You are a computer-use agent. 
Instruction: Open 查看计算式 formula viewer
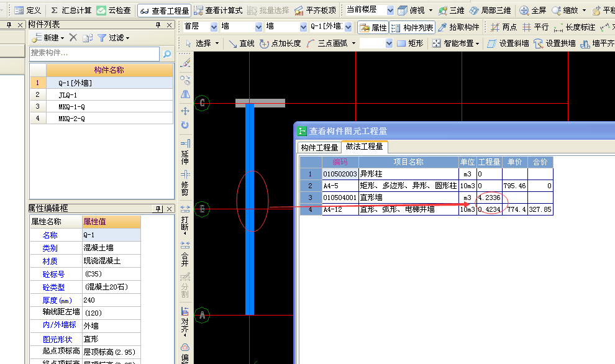point(219,10)
